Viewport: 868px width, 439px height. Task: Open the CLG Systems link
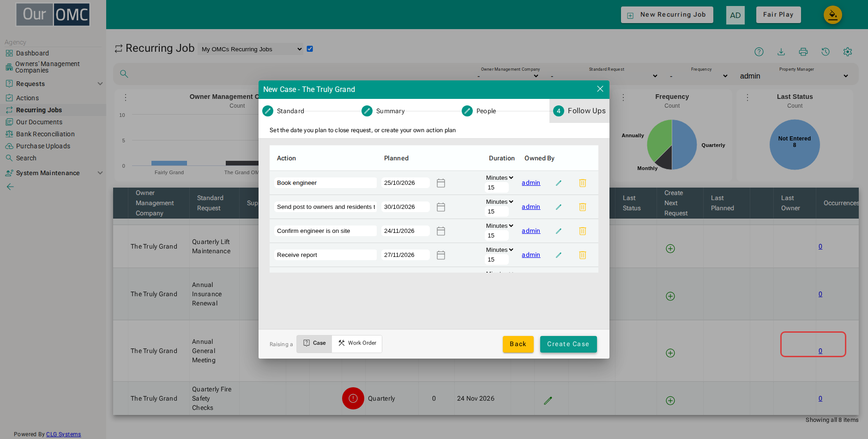click(63, 434)
